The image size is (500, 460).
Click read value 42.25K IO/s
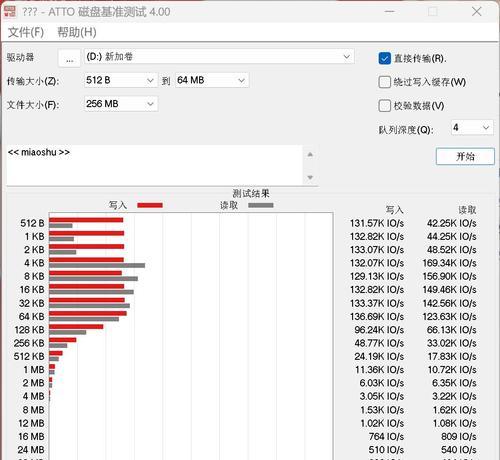452,223
